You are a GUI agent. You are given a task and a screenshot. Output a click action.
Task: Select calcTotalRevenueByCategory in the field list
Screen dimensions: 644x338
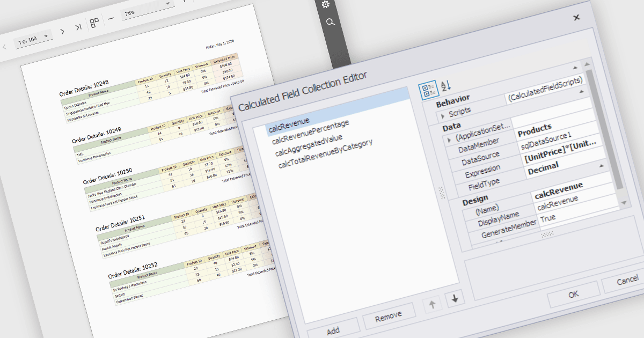pyautogui.click(x=325, y=153)
